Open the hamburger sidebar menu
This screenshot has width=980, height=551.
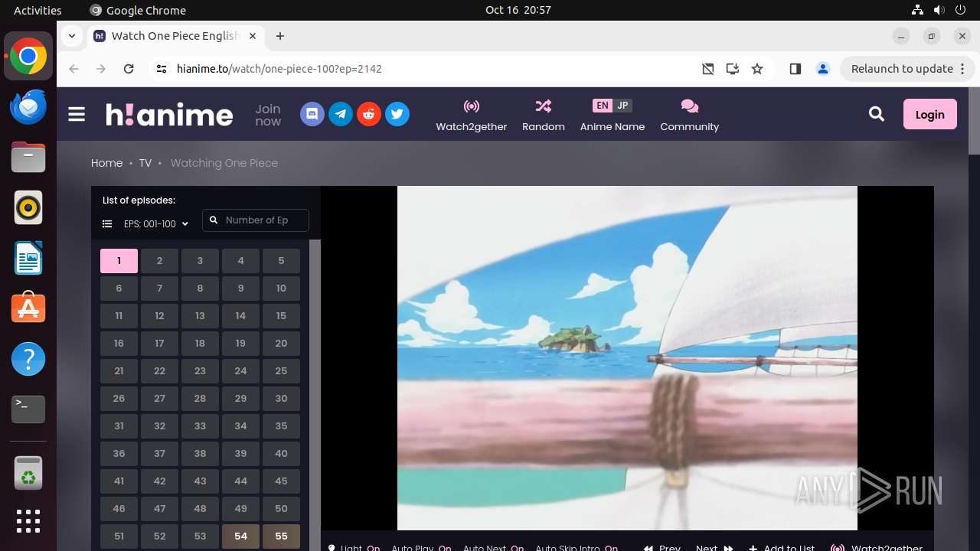coord(77,115)
